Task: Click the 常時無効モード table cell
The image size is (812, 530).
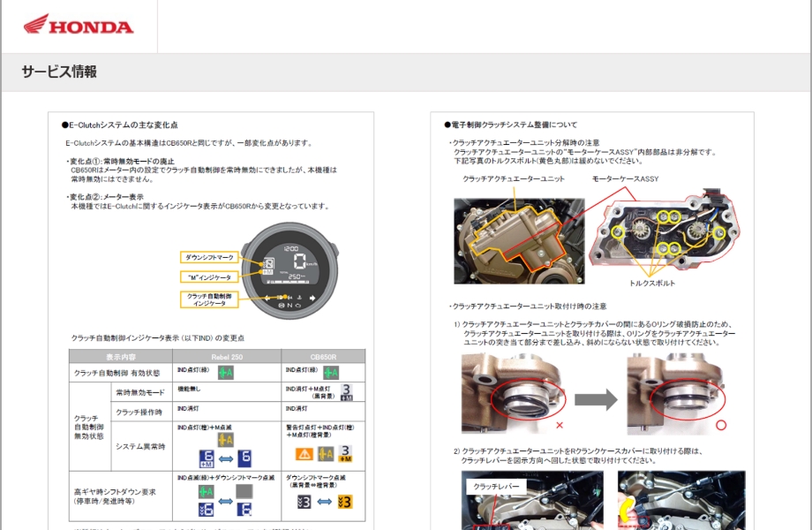Action: point(139,392)
